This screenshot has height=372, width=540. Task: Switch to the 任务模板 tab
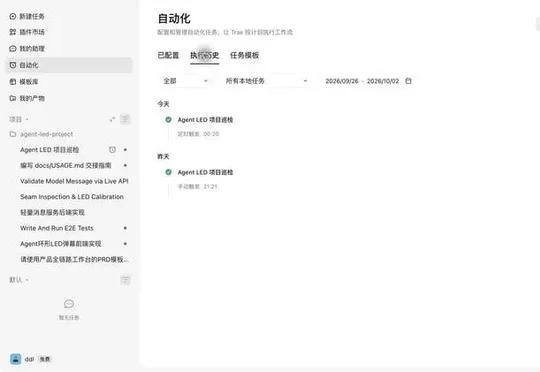[x=245, y=55]
